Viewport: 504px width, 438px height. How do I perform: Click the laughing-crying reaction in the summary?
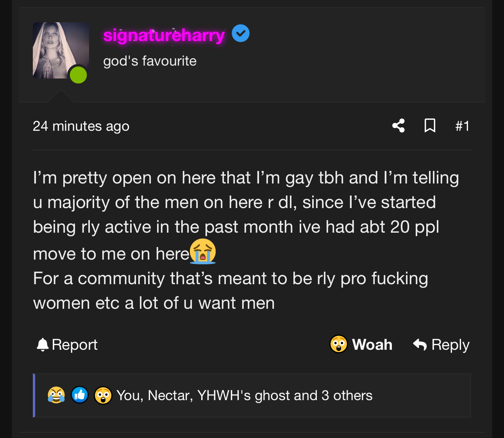pyautogui.click(x=56, y=395)
